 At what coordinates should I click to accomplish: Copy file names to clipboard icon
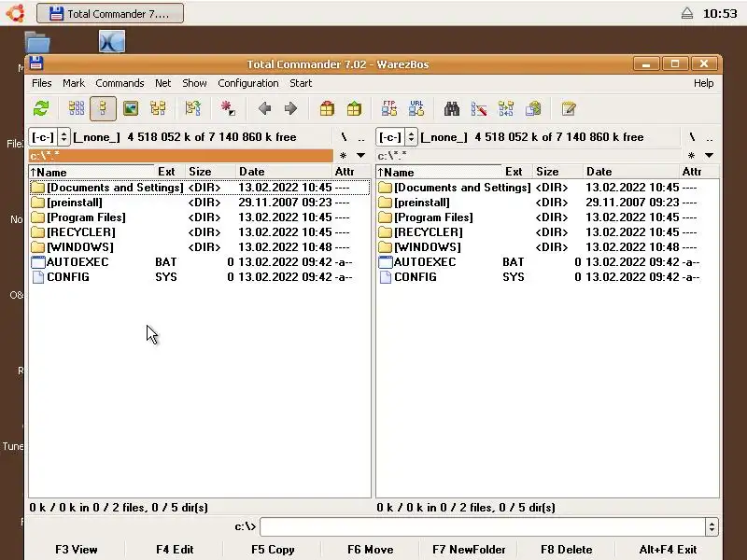(x=533, y=108)
